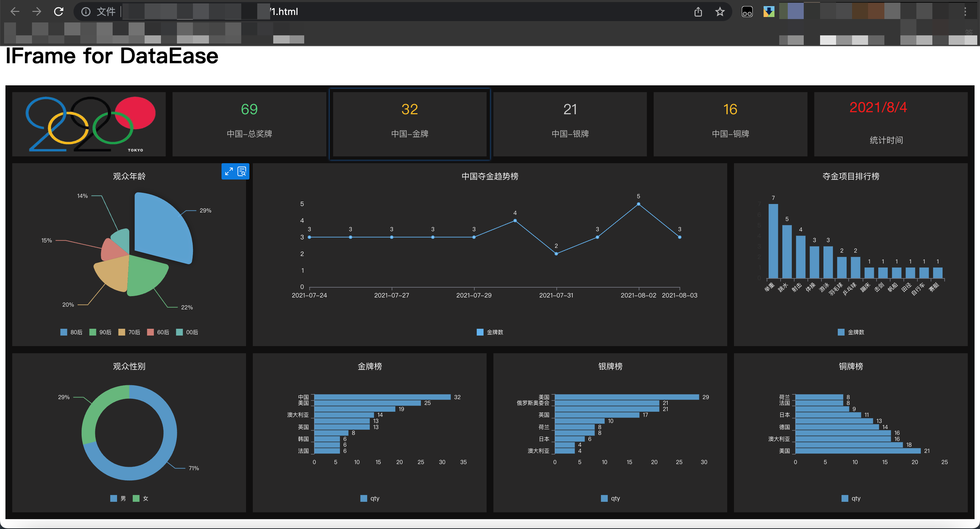
Task: Click the glasses extension icon
Action: [x=747, y=12]
